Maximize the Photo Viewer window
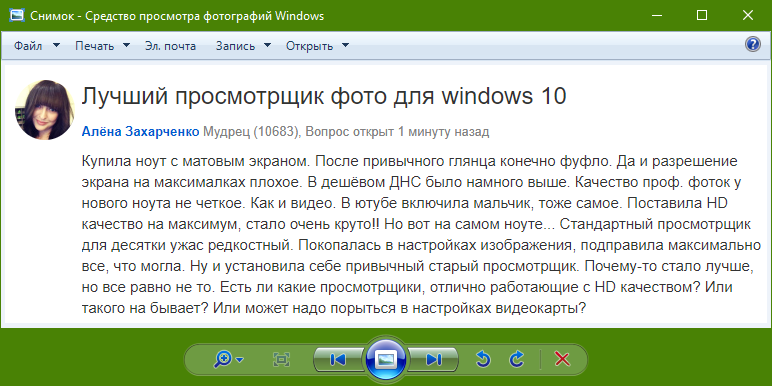The image size is (772, 386). [x=702, y=16]
